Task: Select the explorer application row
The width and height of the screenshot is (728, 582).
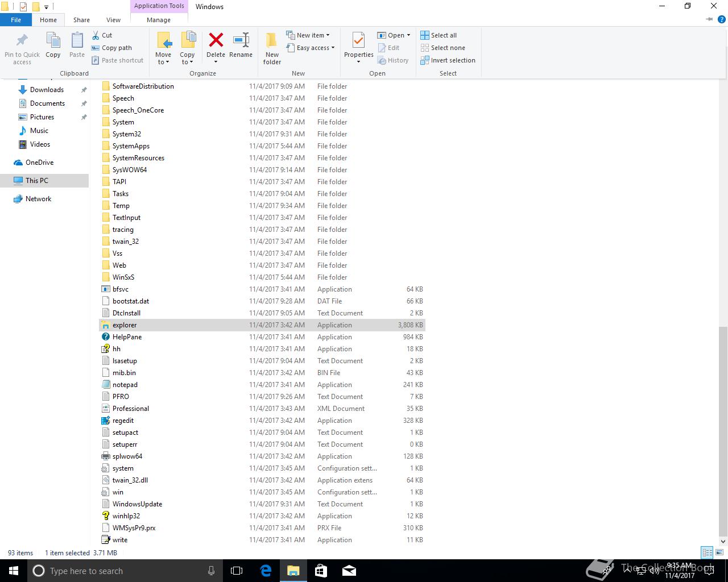Action: pos(262,325)
